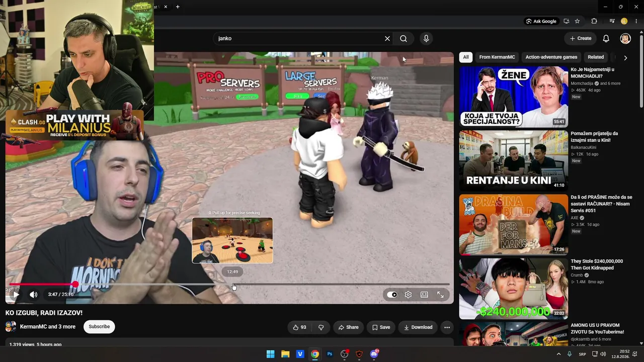Click the Create button

tap(580, 38)
